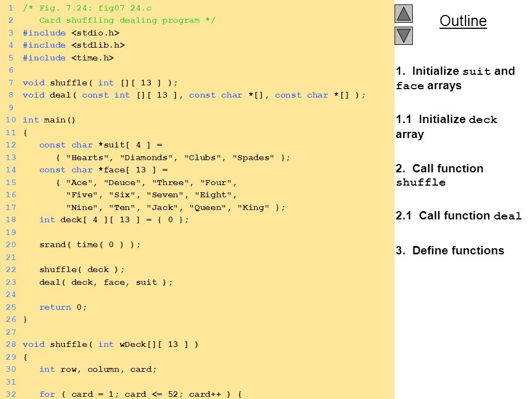Click 'int main()' on line 10
The image size is (532, 399).
[49, 120]
